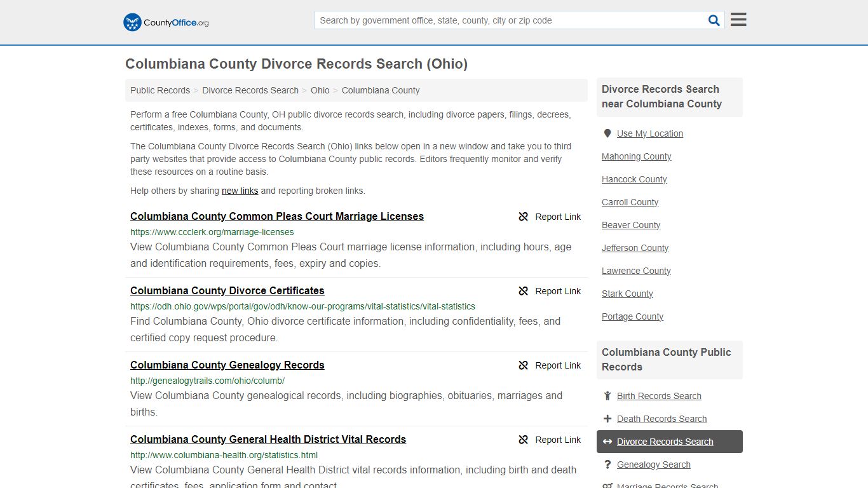
Task: Open Columbiana County Common Pleas Court Marriage Licenses
Action: [x=277, y=216]
